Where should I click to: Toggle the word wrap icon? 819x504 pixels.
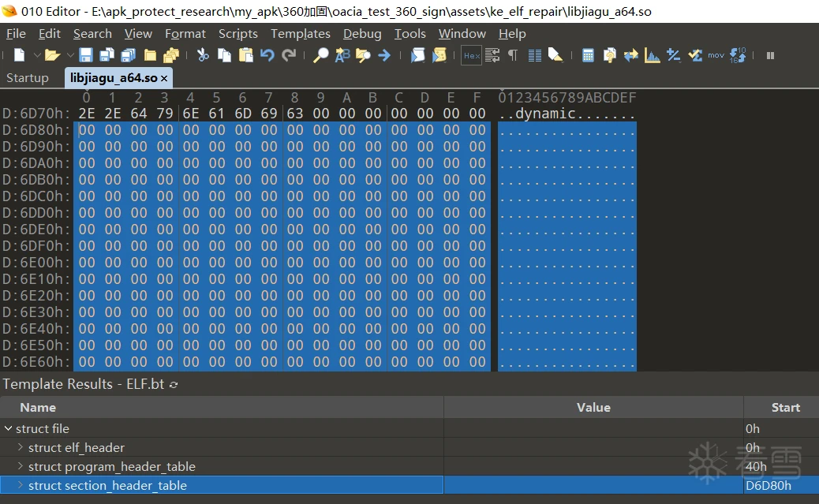click(492, 55)
